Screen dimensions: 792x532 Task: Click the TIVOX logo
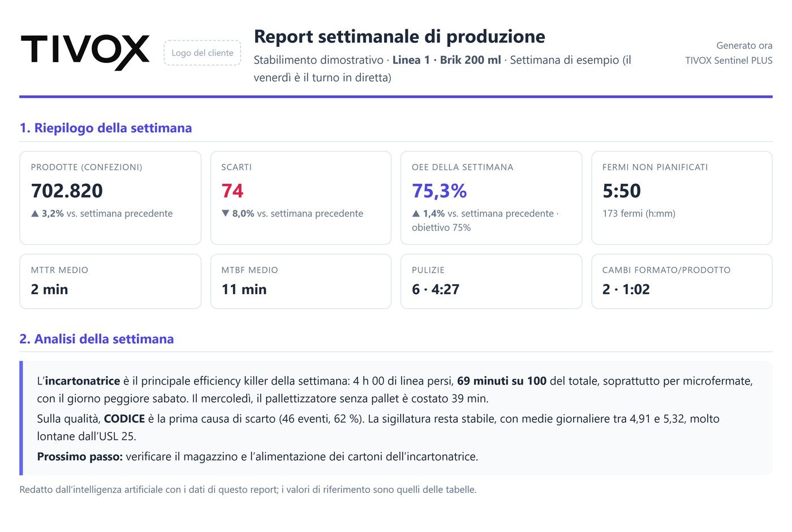tap(85, 53)
